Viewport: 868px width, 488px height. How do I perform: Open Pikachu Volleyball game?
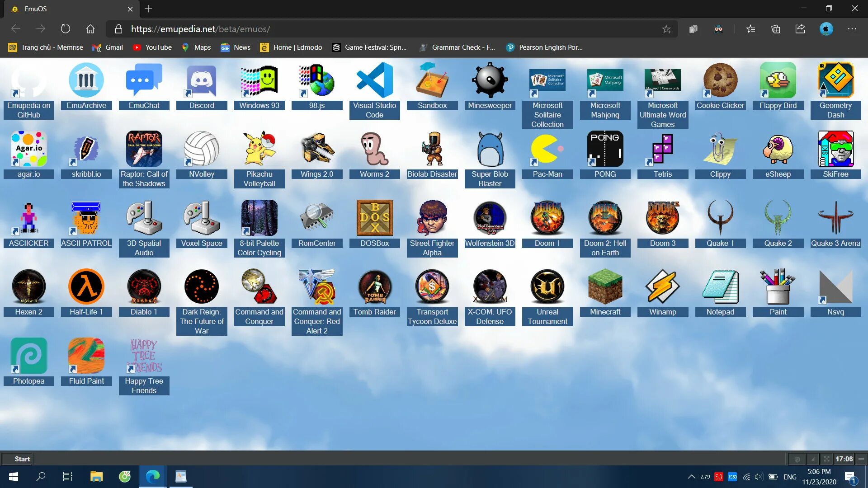259,160
